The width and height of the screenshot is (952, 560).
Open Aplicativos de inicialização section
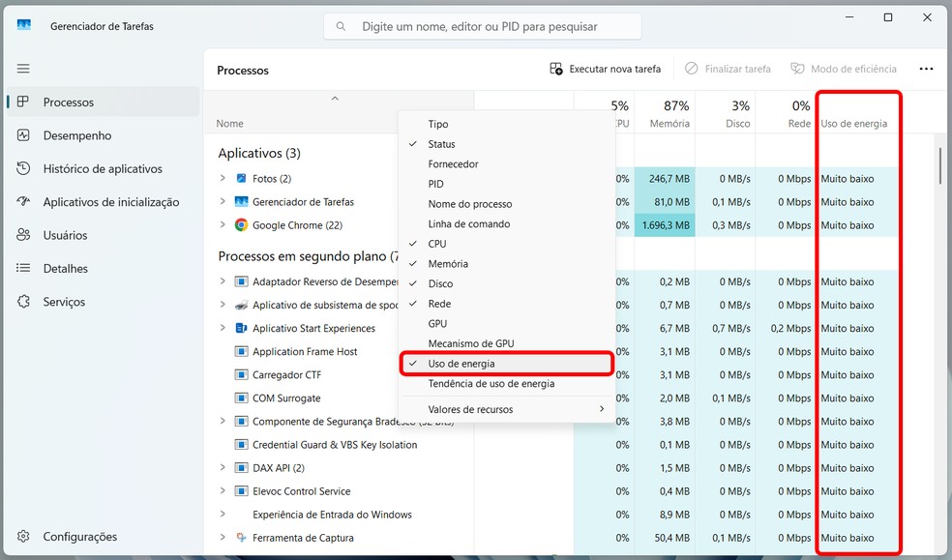point(111,202)
